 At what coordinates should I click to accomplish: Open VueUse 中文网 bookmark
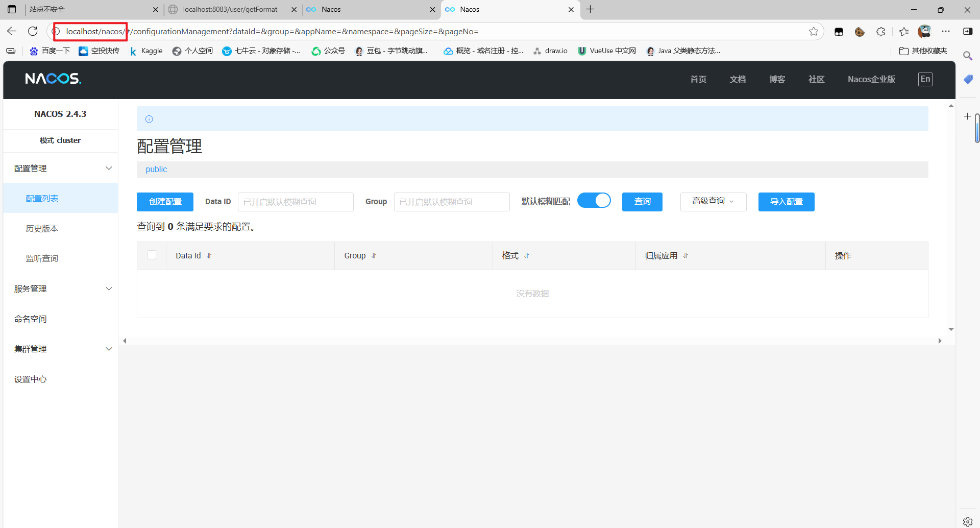pyautogui.click(x=607, y=51)
